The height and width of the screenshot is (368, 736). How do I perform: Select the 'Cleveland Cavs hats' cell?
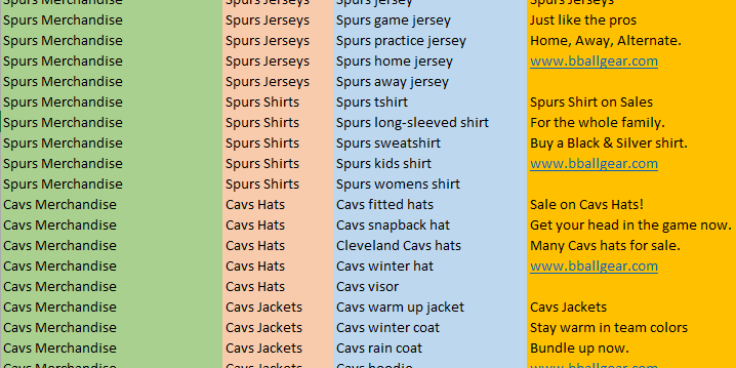(x=430, y=245)
